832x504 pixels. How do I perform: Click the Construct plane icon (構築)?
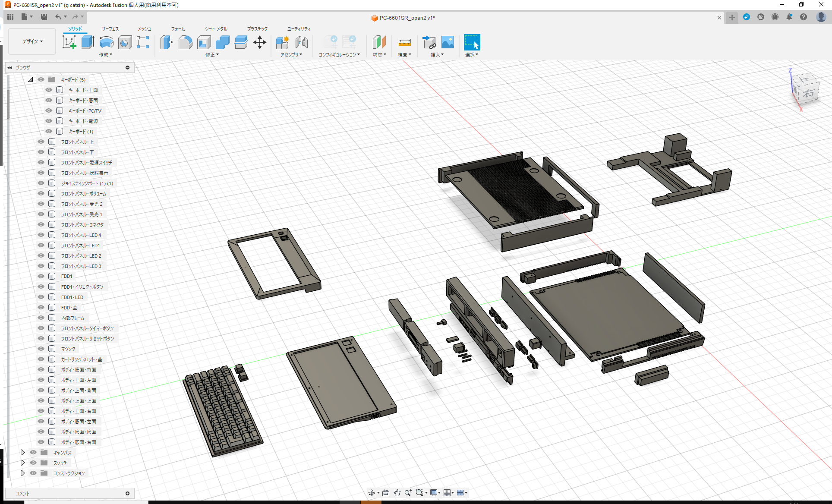click(379, 42)
